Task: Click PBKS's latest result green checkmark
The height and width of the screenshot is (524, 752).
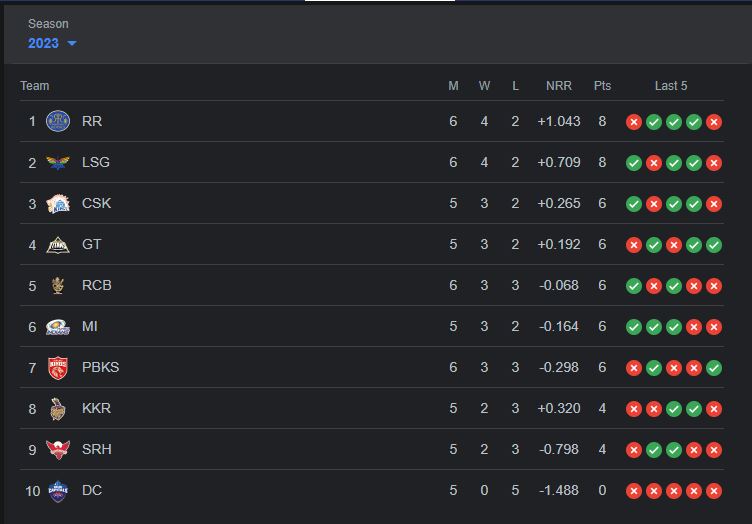Action: point(714,367)
